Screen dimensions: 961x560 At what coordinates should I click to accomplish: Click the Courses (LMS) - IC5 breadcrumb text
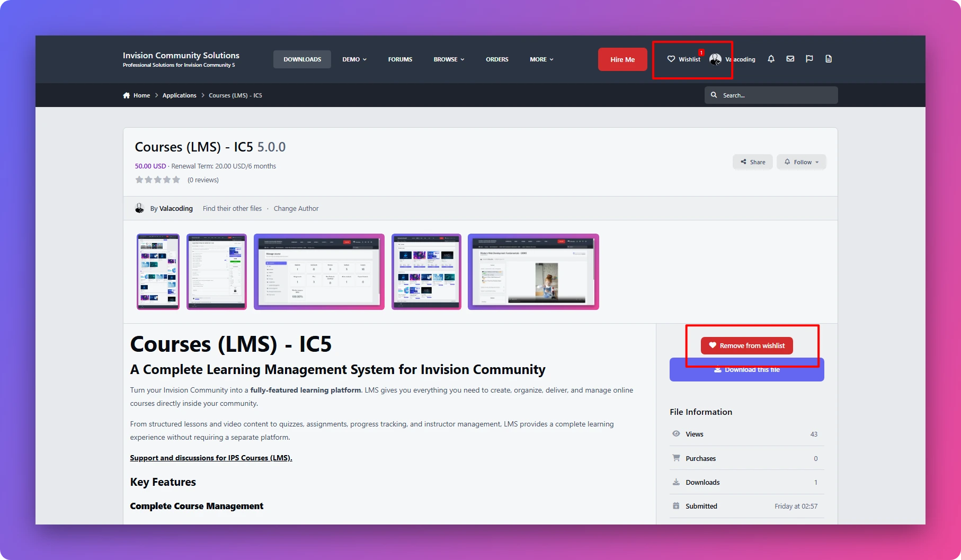[235, 95]
